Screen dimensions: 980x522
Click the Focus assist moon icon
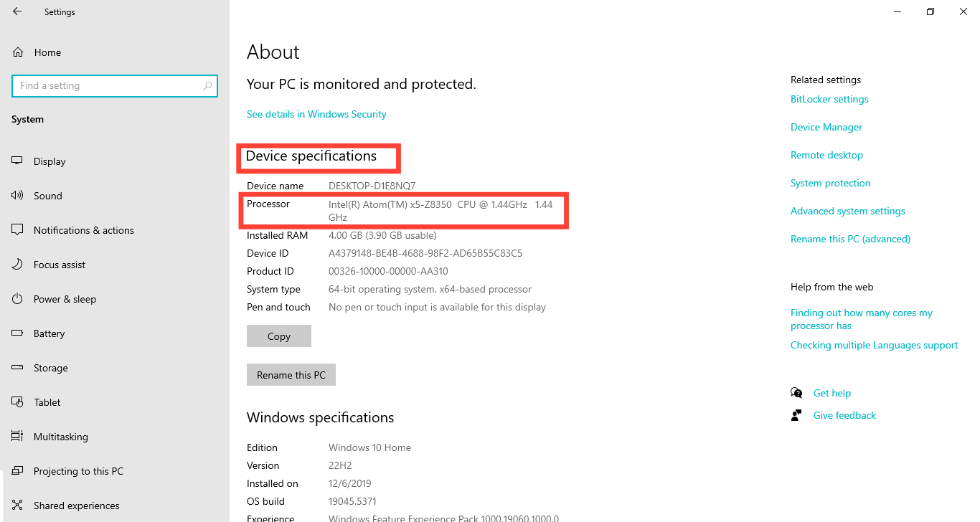pos(18,265)
